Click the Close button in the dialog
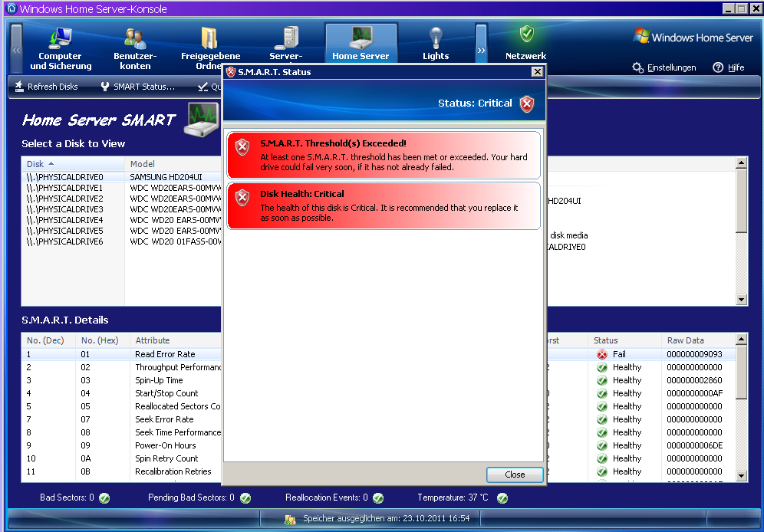764x532 pixels. click(515, 475)
